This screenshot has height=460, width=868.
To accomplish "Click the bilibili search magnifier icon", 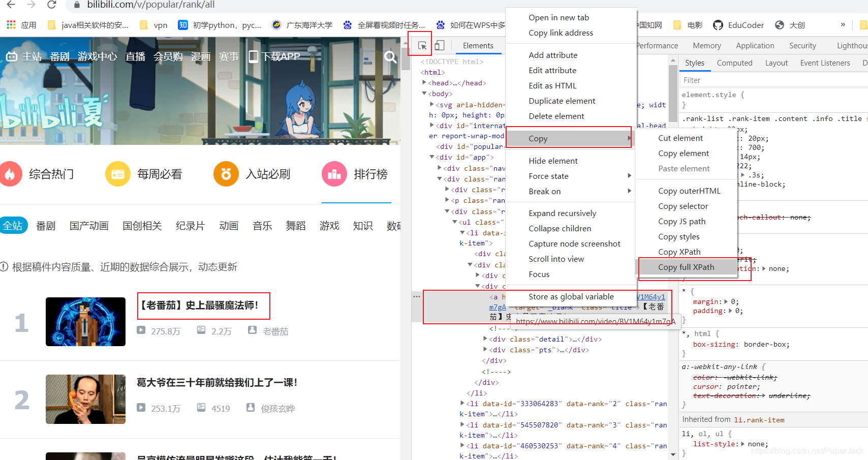I will pyautogui.click(x=390, y=56).
